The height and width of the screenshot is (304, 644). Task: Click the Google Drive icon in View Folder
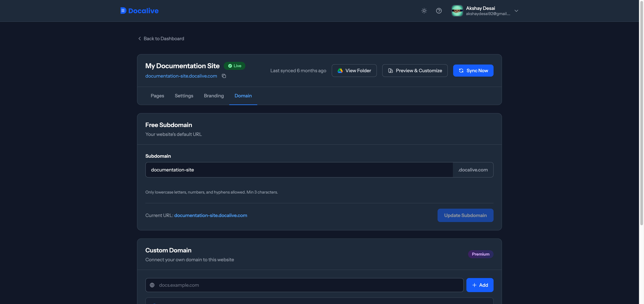(x=340, y=71)
